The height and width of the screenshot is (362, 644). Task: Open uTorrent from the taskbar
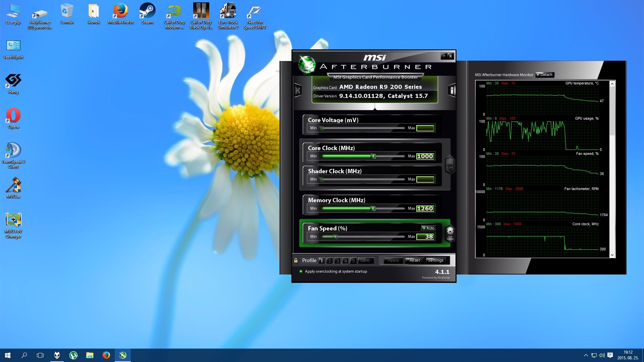pyautogui.click(x=73, y=355)
